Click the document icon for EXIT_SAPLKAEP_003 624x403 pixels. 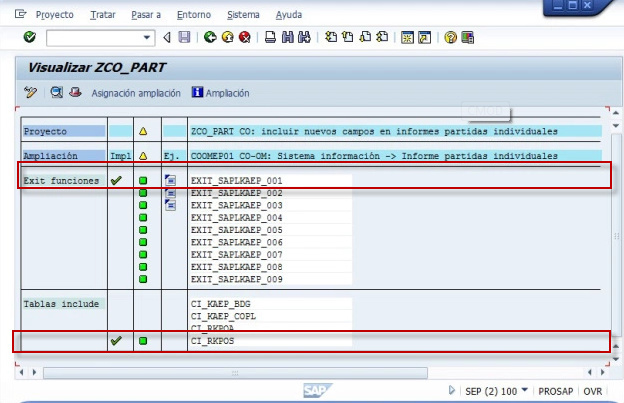click(170, 205)
